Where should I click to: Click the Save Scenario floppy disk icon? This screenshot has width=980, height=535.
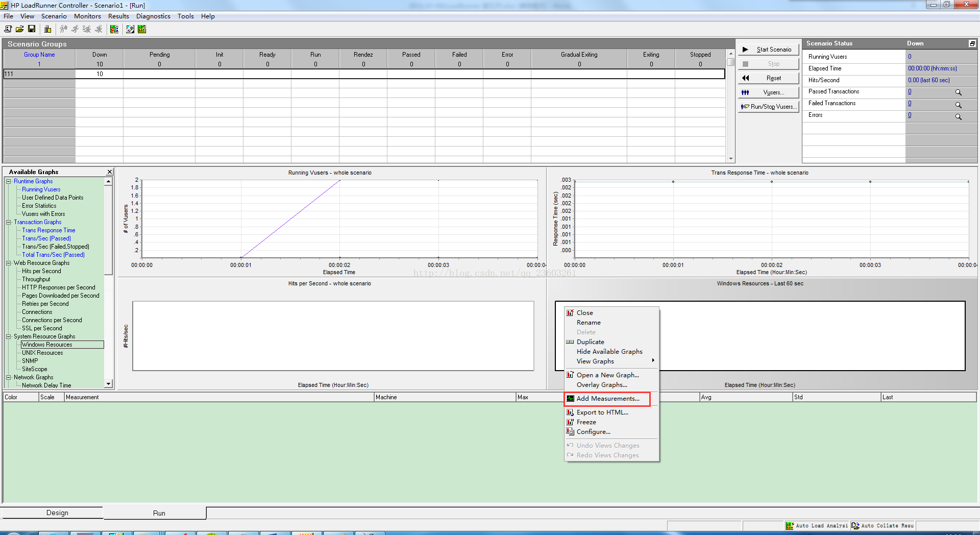pyautogui.click(x=32, y=29)
